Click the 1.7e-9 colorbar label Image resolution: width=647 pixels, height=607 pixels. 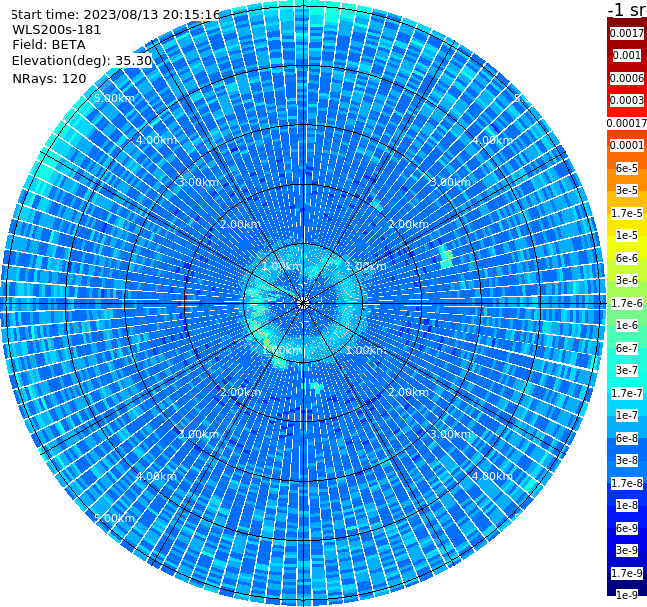[x=627, y=573]
